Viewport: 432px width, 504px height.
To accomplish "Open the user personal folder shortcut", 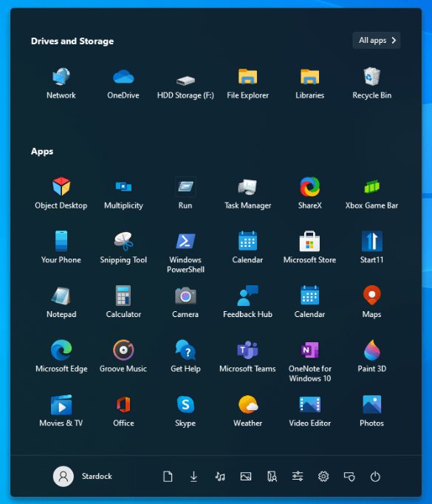I will [272, 477].
